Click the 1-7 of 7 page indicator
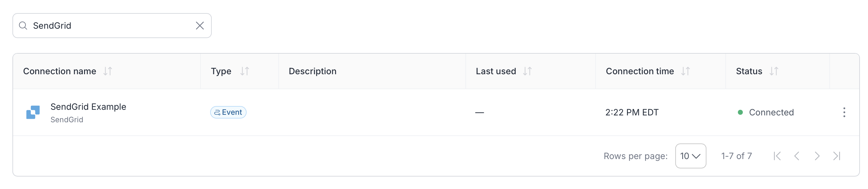868x189 pixels. tap(736, 156)
